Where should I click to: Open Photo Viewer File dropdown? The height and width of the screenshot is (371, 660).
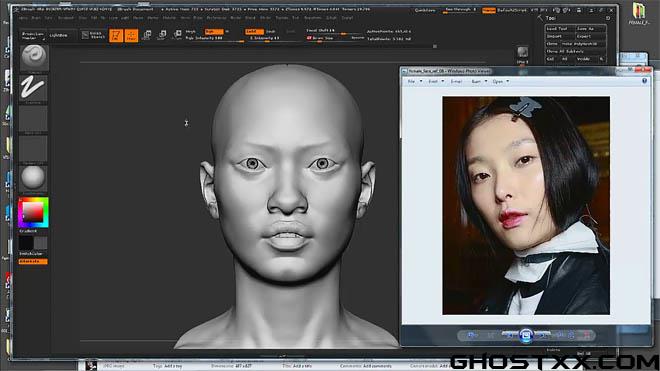(414, 81)
